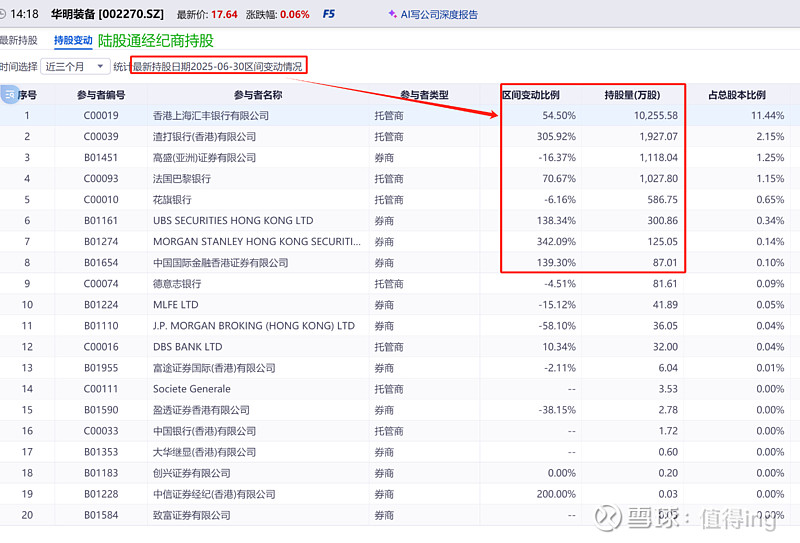Select row 德意志银行
Screen dimensions: 800x543
coord(400,283)
